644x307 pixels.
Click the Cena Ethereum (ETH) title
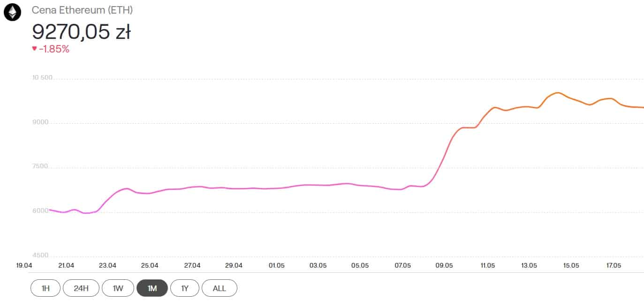coord(82,10)
